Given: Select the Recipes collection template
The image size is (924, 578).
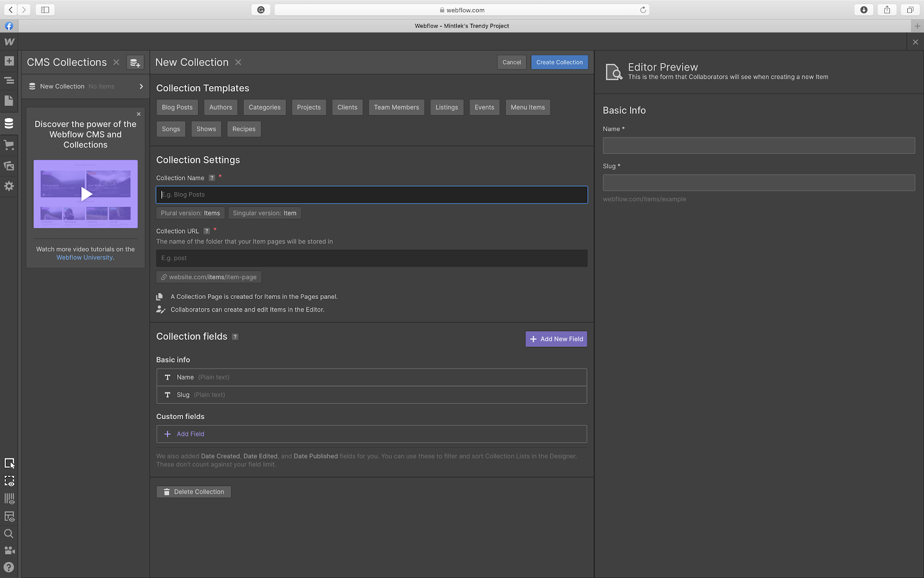Looking at the screenshot, I should tap(244, 128).
